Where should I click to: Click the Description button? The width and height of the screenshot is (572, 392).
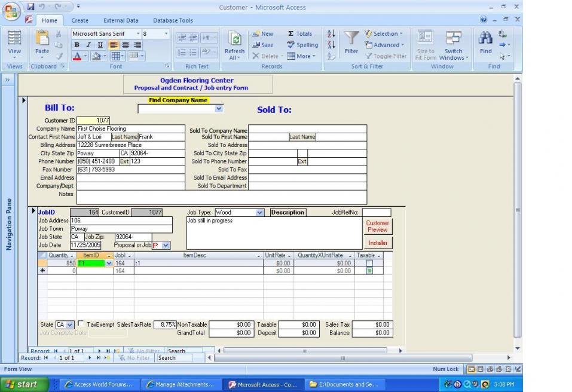[x=288, y=212]
